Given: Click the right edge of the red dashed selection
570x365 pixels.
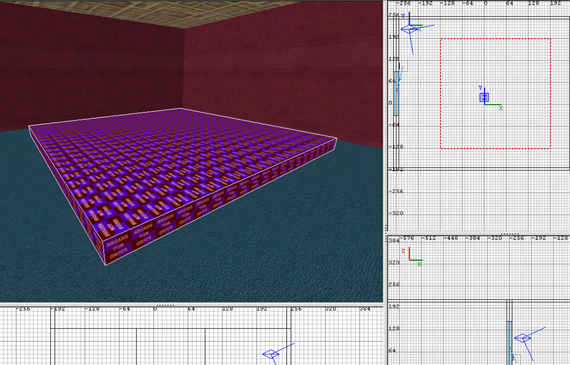Looking at the screenshot, I should (x=550, y=93).
